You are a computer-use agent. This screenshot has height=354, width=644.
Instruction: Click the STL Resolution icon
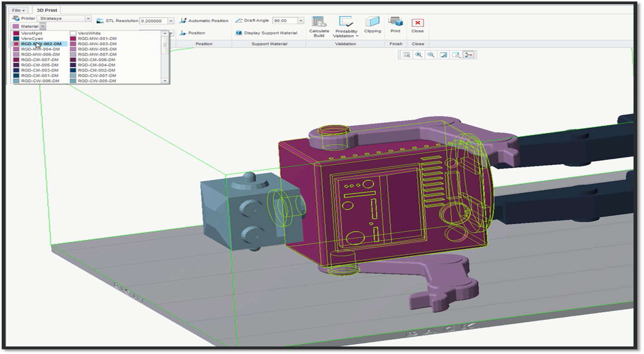[x=100, y=21]
